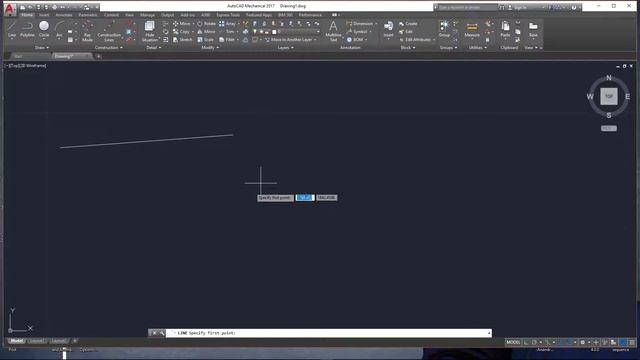Select the Rotate tool
Viewport: 640px width, 360px height.
click(207, 24)
